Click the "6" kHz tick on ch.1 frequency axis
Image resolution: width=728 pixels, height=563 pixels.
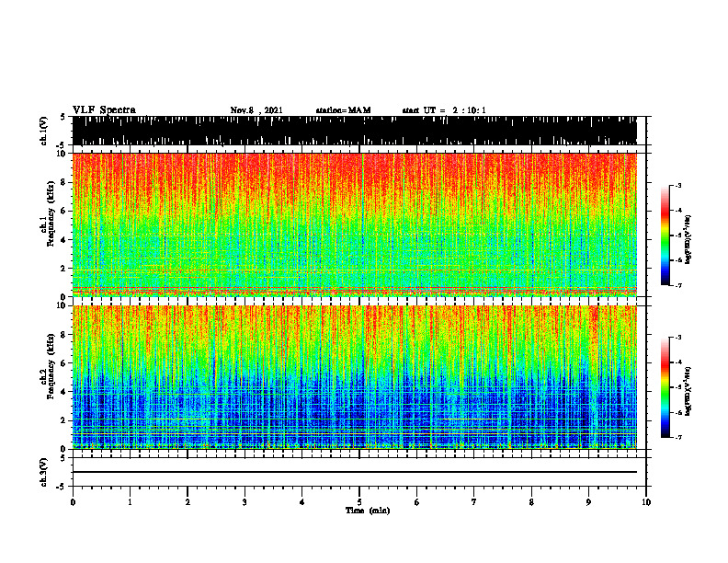point(63,211)
